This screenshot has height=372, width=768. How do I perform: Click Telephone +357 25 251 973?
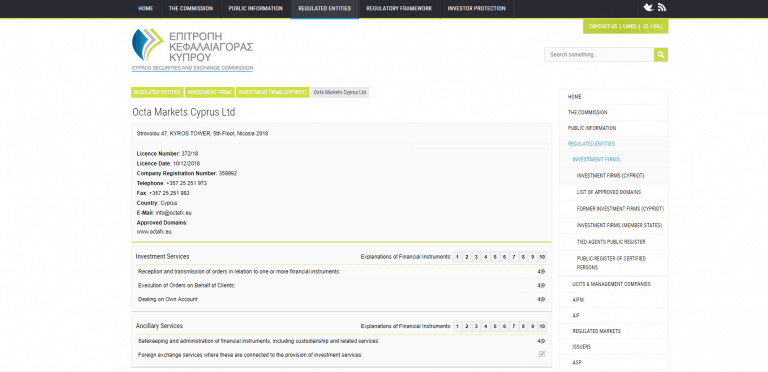(x=171, y=183)
